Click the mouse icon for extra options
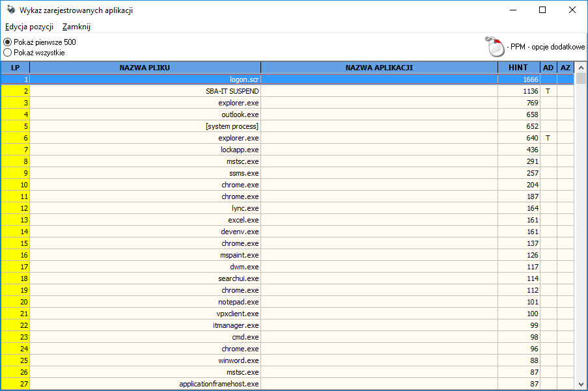This screenshot has width=588, height=391. (495, 47)
